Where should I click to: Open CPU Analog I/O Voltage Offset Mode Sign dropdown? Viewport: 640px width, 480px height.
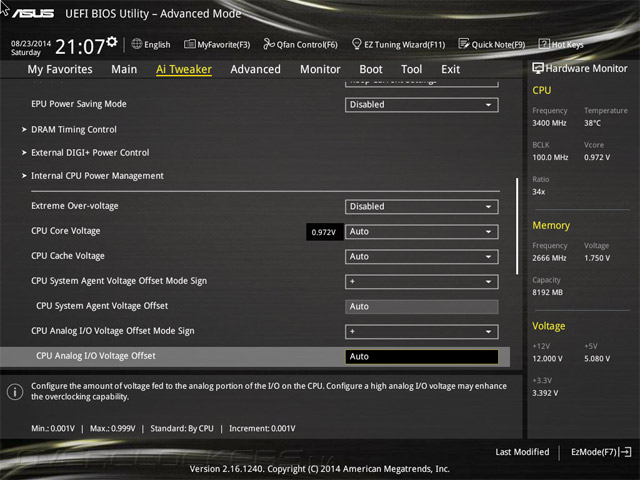[422, 331]
